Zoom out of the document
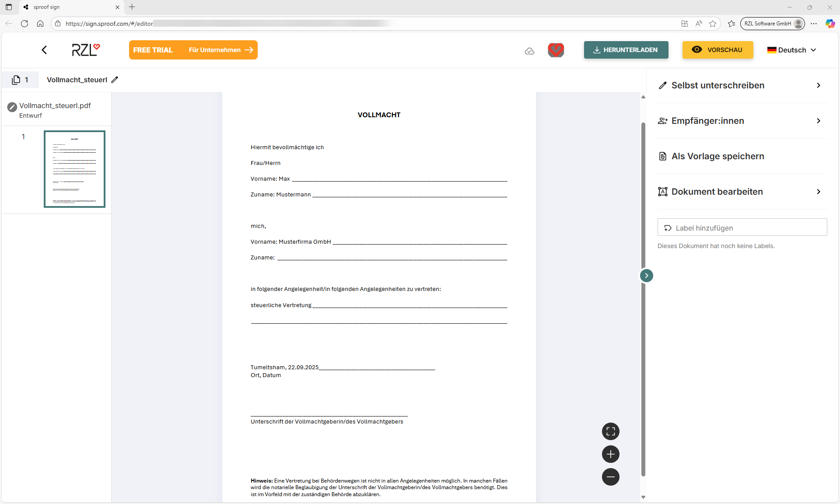This screenshot has height=504, width=840. pos(611,477)
